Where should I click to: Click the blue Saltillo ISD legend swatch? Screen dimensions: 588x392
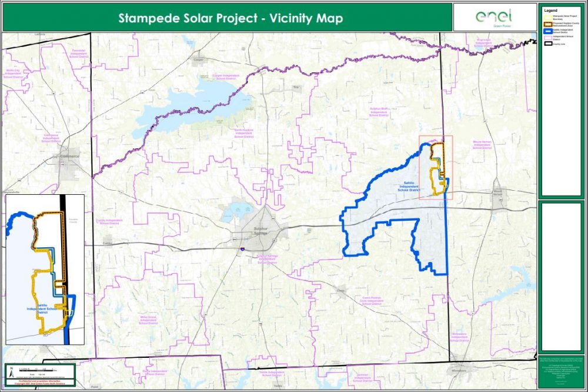tap(548, 31)
